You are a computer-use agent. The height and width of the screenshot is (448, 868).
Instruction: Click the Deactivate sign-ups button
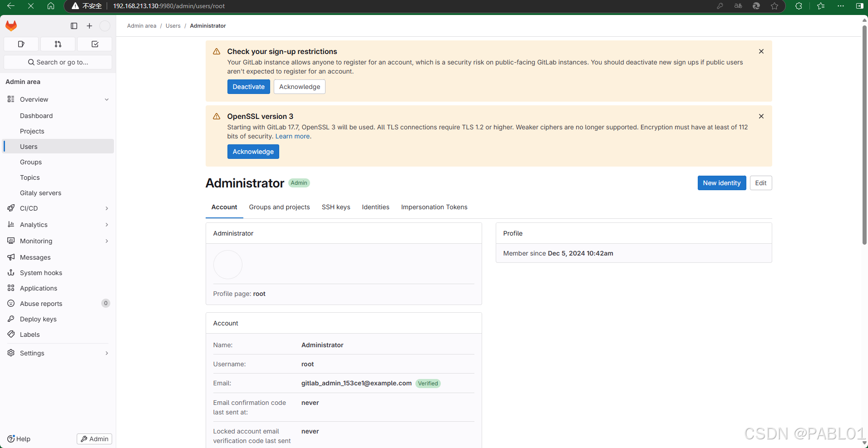[x=248, y=87]
